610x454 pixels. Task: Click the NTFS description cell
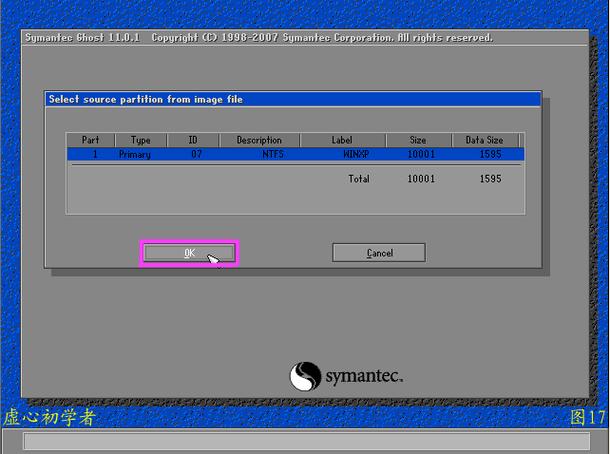273,154
